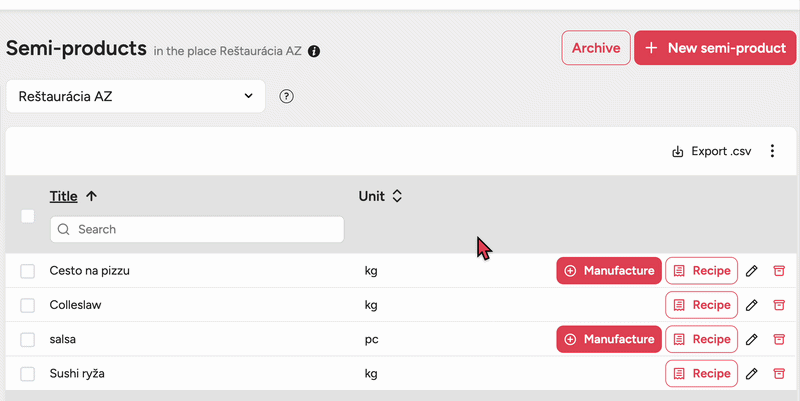Viewport: 800px width, 401px height.
Task: Select the salsa row checkbox
Action: (28, 340)
